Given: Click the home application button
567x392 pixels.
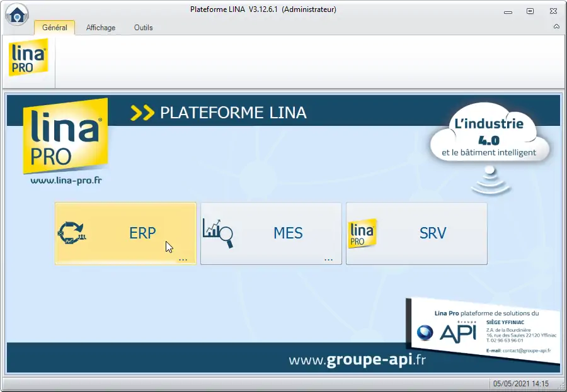Looking at the screenshot, I should pyautogui.click(x=17, y=15).
